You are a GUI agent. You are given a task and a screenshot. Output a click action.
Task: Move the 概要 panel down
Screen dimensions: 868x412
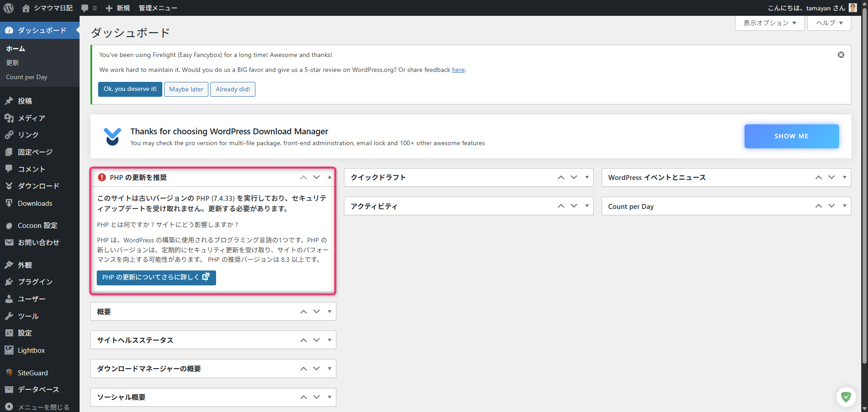point(316,312)
